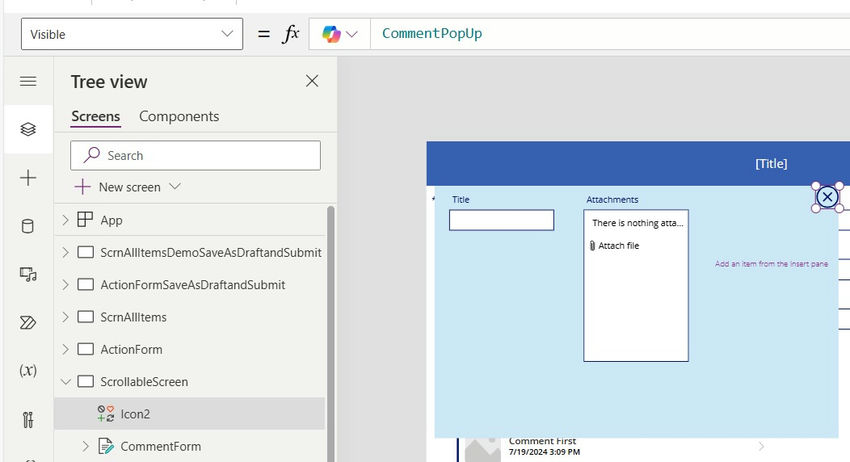Open Tree view layers icon
The image size is (850, 462).
tap(28, 129)
